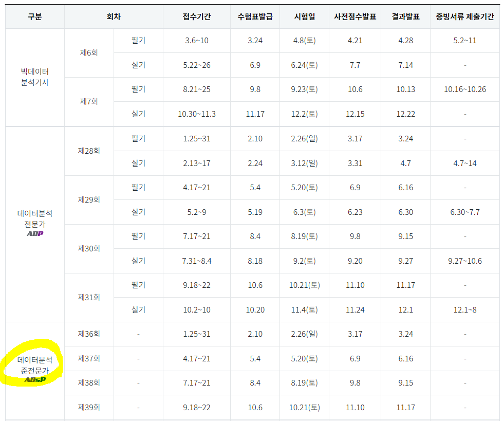
Task: Click the 2.24 admission ticket date
Action: [255, 163]
